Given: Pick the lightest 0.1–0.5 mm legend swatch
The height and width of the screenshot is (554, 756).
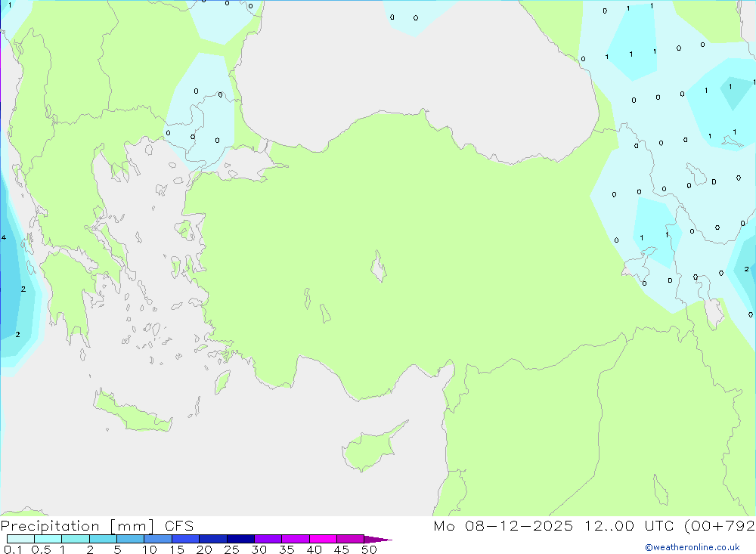Looking at the screenshot, I should [x=20, y=539].
